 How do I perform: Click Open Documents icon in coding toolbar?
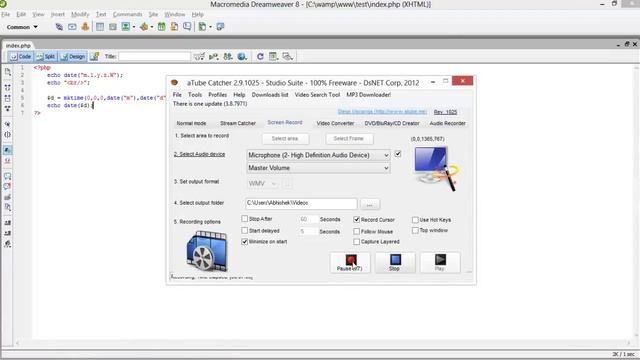(x=8, y=72)
